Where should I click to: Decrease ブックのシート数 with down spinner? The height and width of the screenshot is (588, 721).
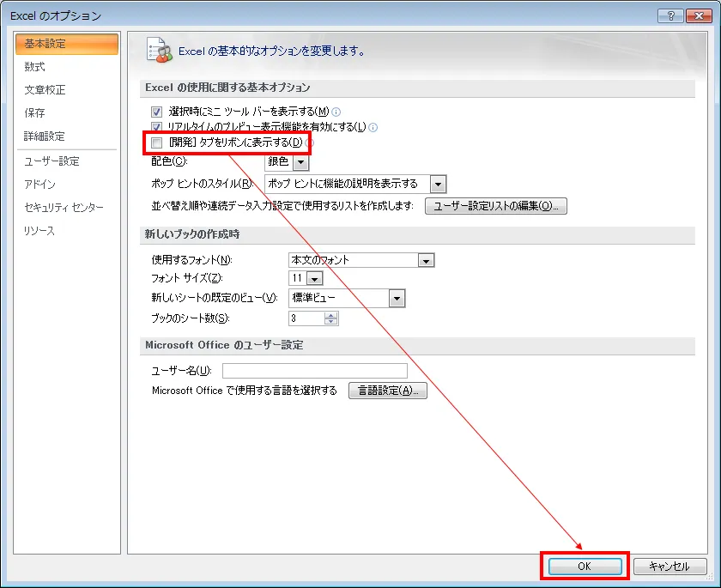tap(330, 321)
